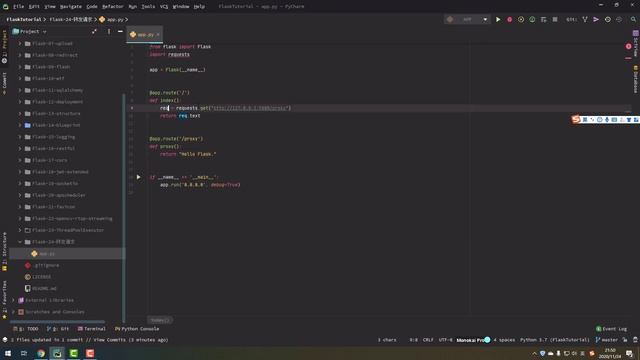Click the red C application in the taskbar
Image resolution: width=640 pixels, height=360 pixels.
click(x=90, y=353)
